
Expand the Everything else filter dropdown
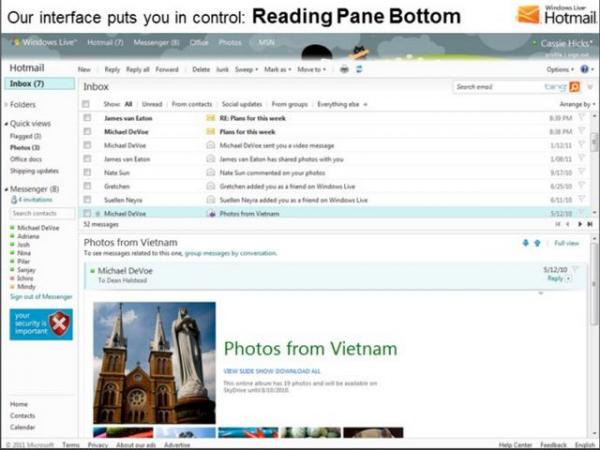pos(342,104)
